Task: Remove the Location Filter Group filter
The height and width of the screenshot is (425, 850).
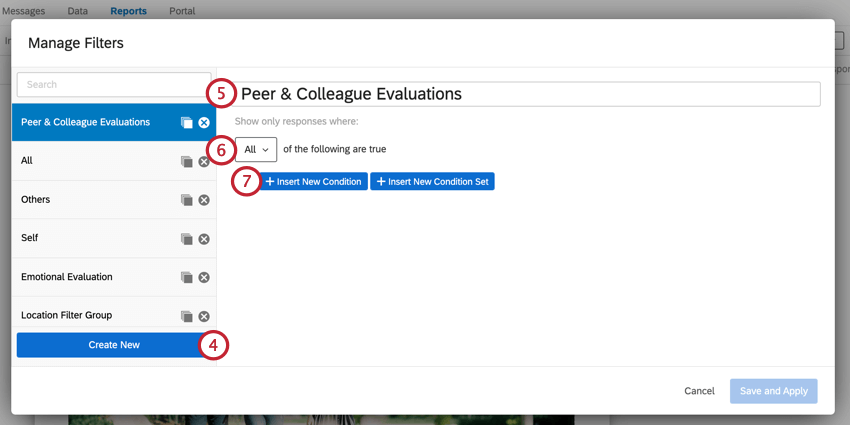Action: tap(204, 316)
